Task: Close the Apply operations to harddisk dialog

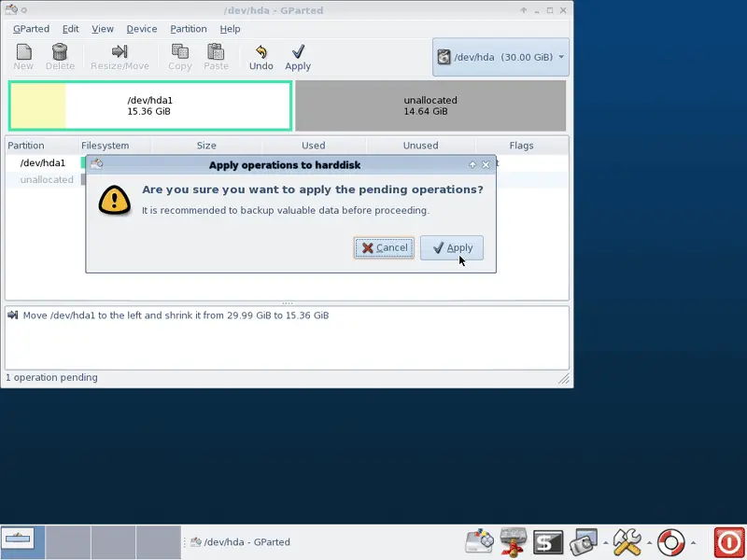Action: point(486,164)
